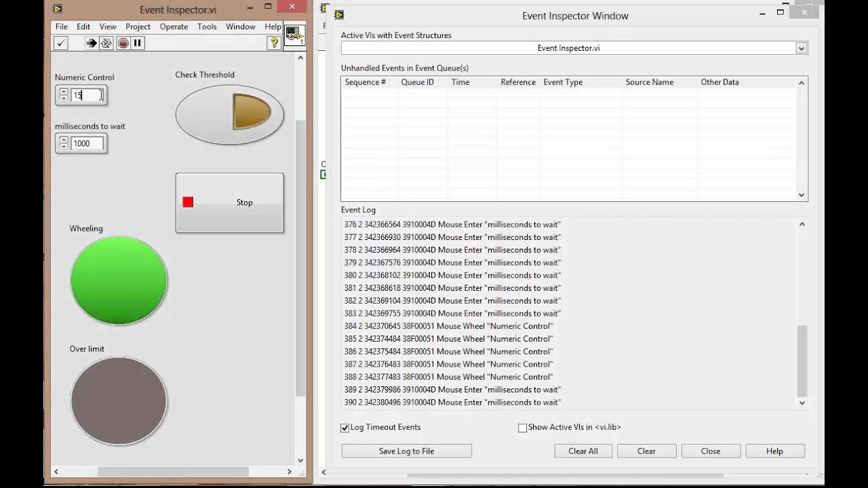The width and height of the screenshot is (868, 488).
Task: Click the Event Log scroll up arrow
Action: [x=802, y=224]
